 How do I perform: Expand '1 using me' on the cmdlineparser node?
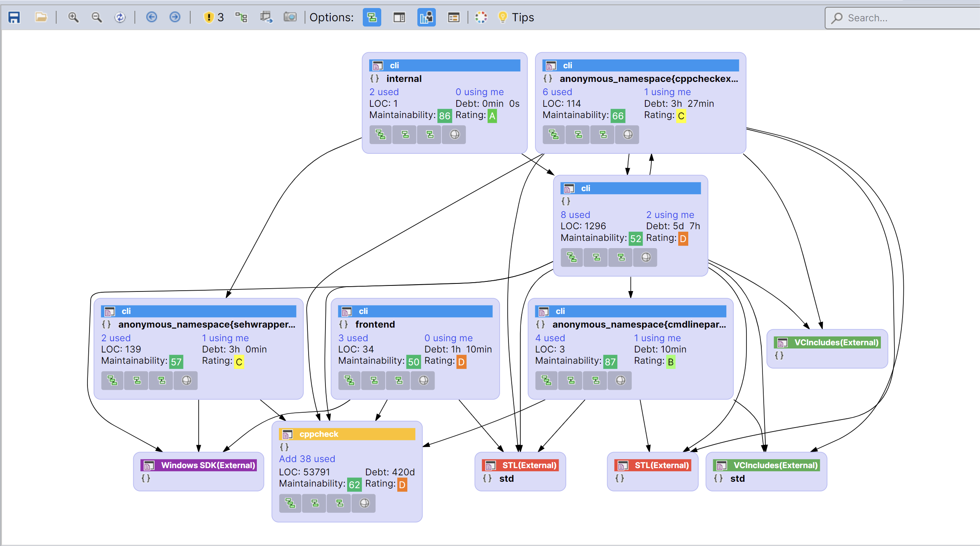point(658,338)
